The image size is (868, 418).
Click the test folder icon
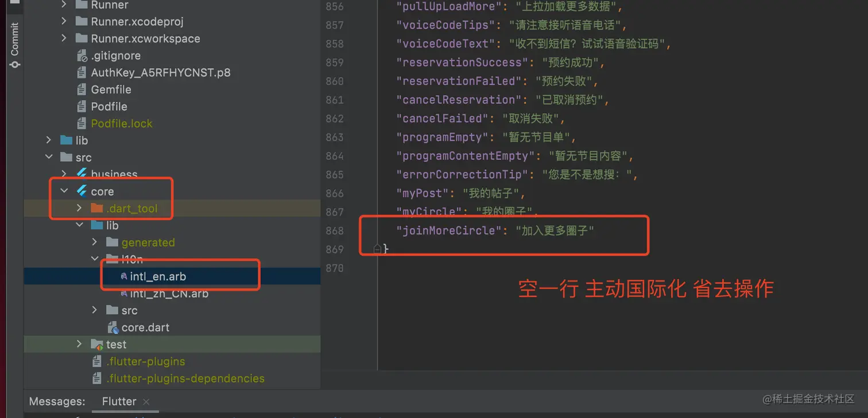(x=97, y=345)
